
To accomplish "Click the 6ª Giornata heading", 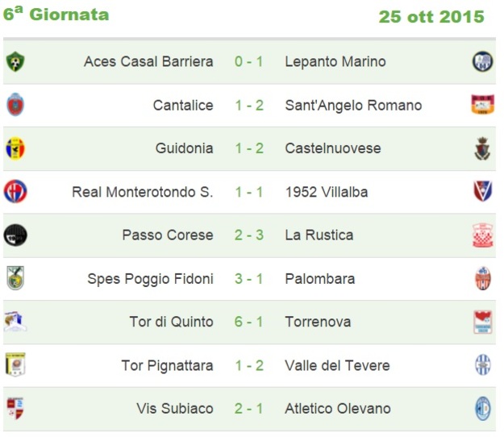I will (56, 15).
